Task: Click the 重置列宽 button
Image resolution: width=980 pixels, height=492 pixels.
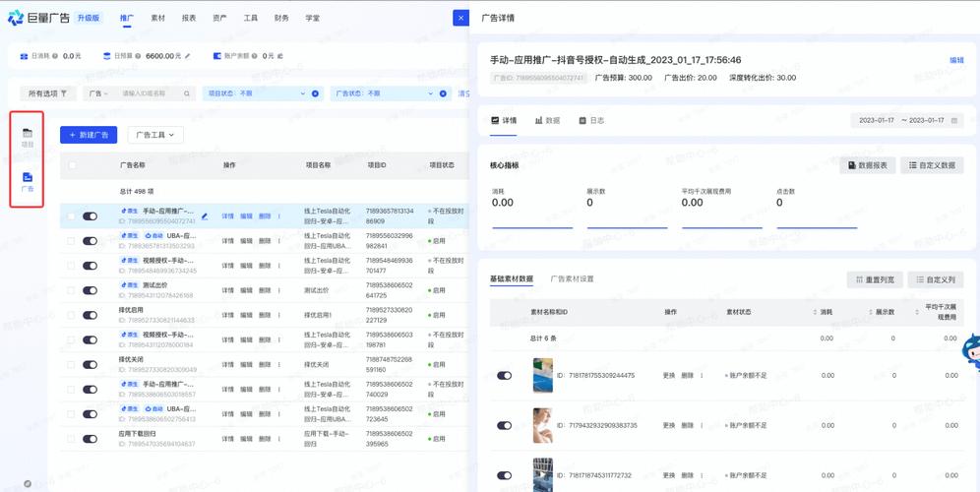Action: (x=875, y=279)
